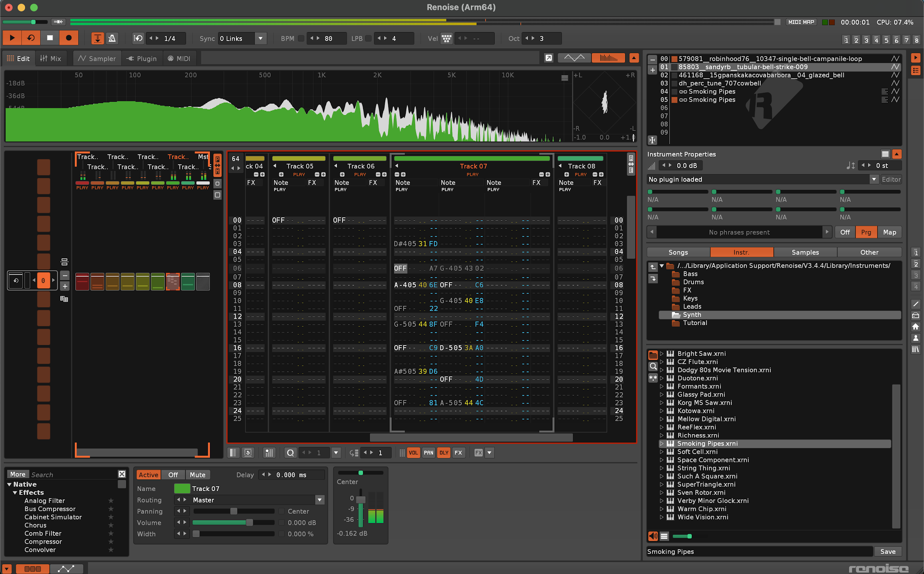Open the track Routing dropdown
Image resolution: width=924 pixels, height=574 pixels.
coord(319,500)
